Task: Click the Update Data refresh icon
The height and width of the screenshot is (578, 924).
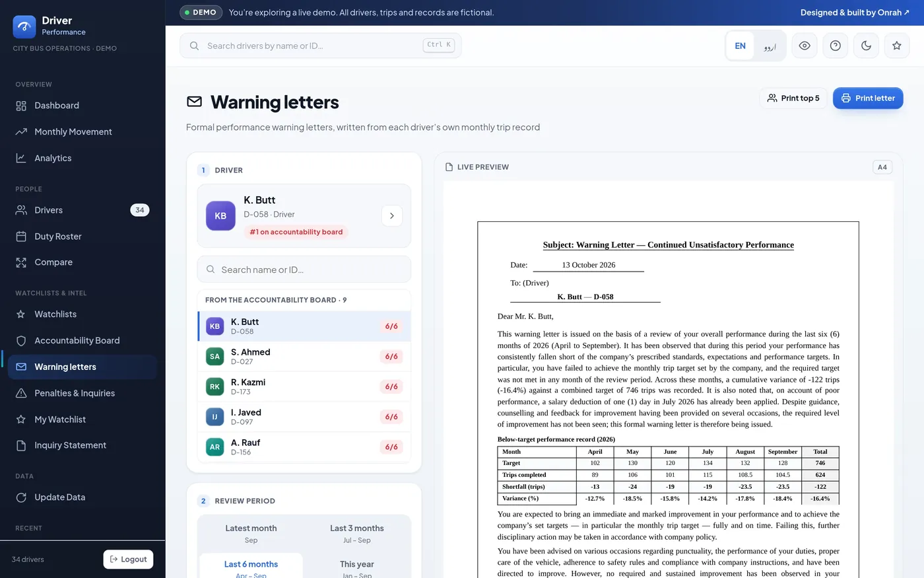Action: (21, 497)
